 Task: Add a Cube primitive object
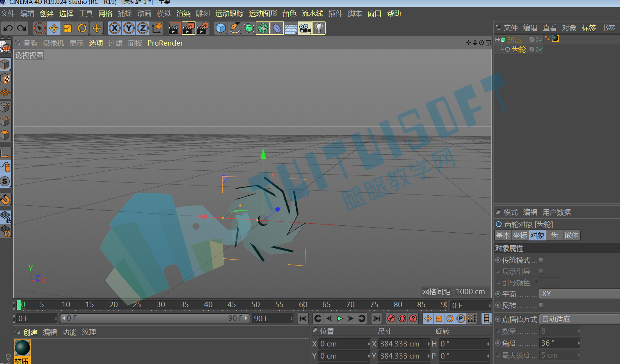[221, 28]
